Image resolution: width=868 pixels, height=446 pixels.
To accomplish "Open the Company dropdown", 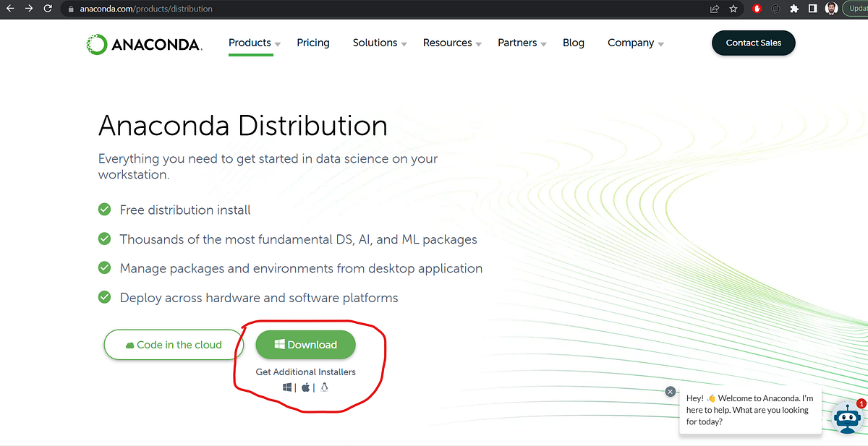I will (x=630, y=43).
